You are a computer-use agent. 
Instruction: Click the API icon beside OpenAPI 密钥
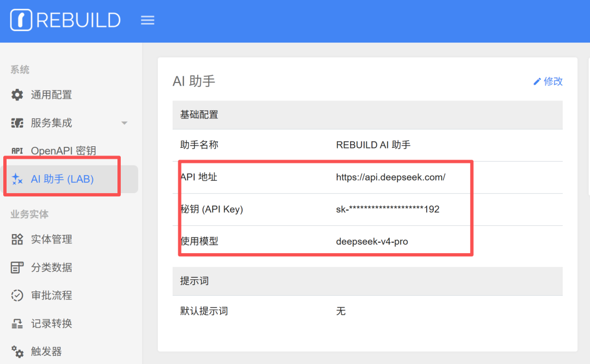click(17, 151)
